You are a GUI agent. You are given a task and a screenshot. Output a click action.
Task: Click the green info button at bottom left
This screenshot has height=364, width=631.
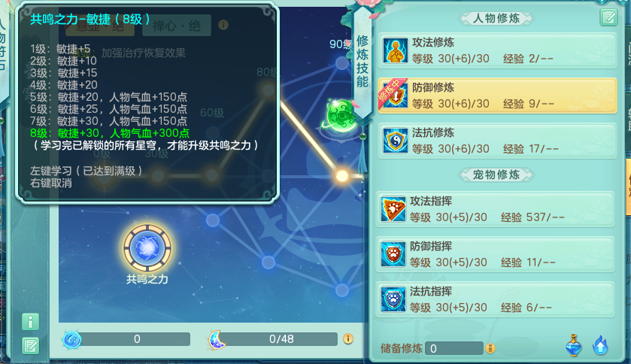coord(31,322)
